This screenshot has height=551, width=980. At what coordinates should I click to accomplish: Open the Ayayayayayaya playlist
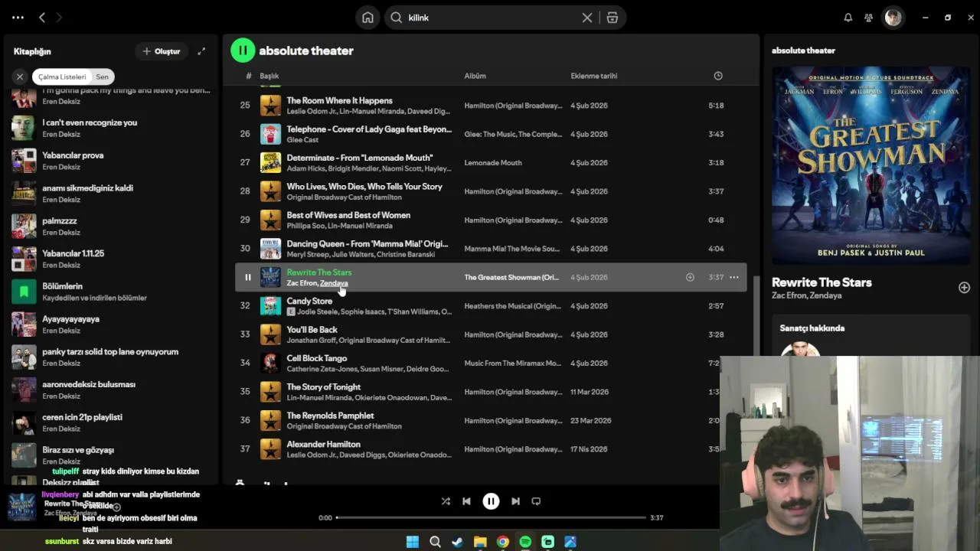click(x=112, y=324)
